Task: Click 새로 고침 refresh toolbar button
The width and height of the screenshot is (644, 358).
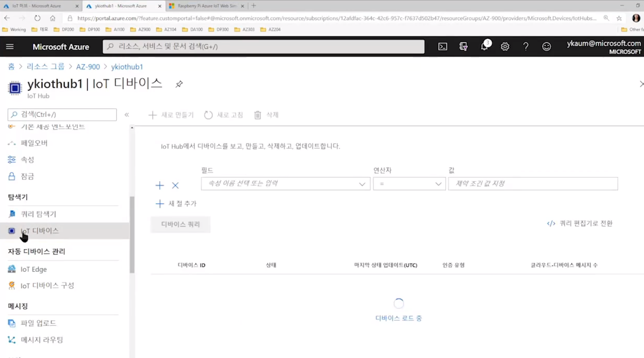Action: pos(224,115)
